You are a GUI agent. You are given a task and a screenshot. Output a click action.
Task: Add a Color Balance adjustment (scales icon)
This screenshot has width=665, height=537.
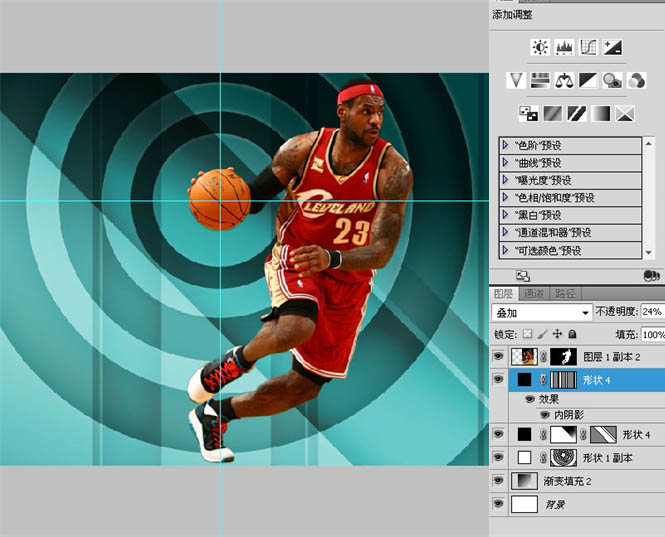[x=564, y=80]
